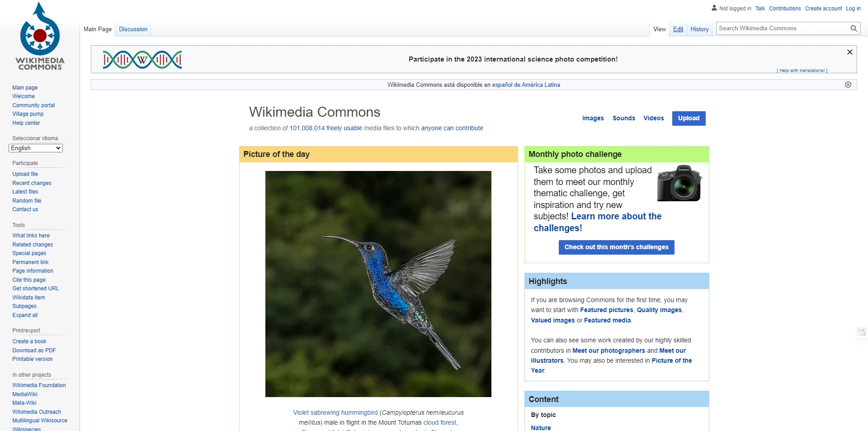This screenshot has width=868, height=431.
Task: Open the Featured pictures link
Action: click(606, 310)
